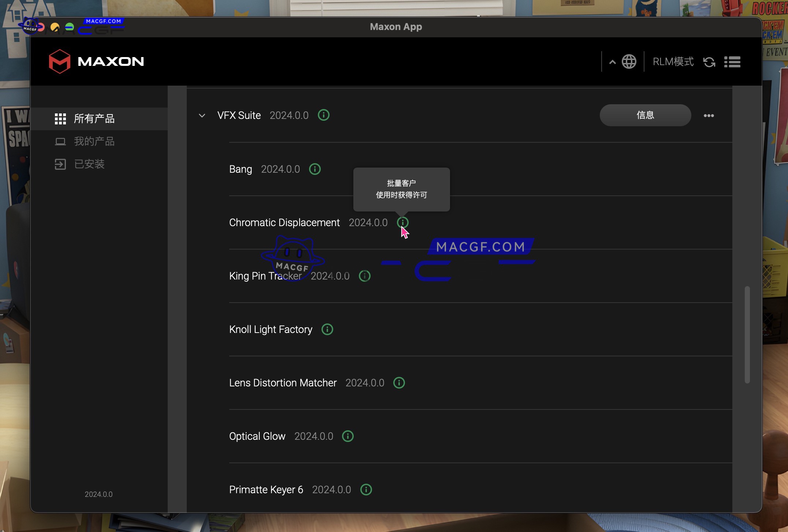Open the 已安装 sidebar tab

[x=89, y=164]
